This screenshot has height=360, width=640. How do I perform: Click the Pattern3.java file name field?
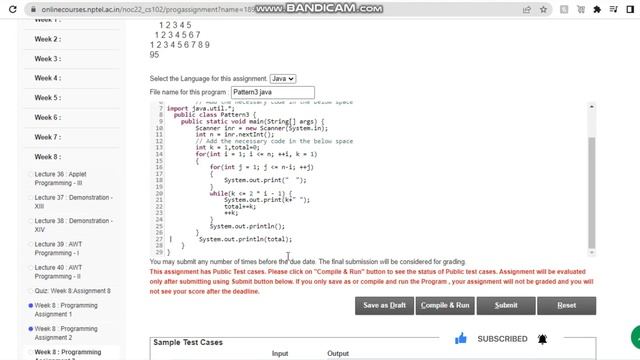(x=273, y=92)
